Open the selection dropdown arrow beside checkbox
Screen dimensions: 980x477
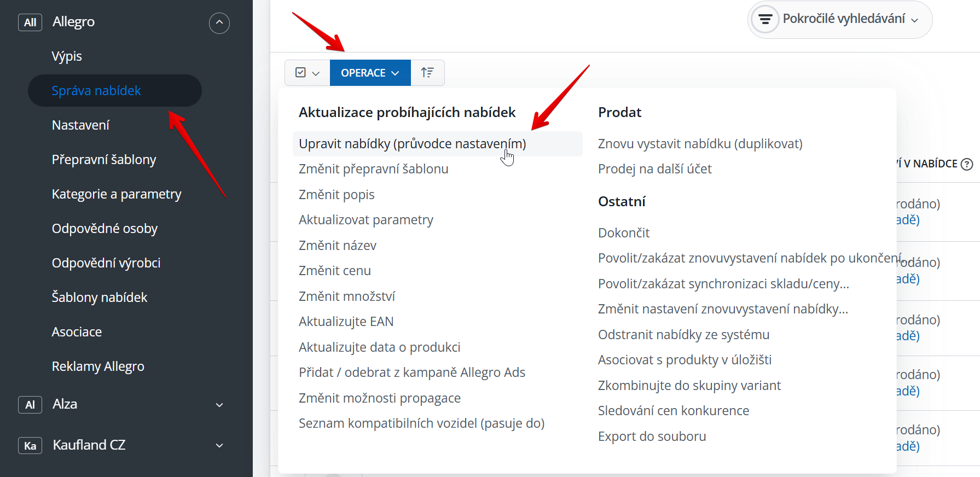coord(316,73)
